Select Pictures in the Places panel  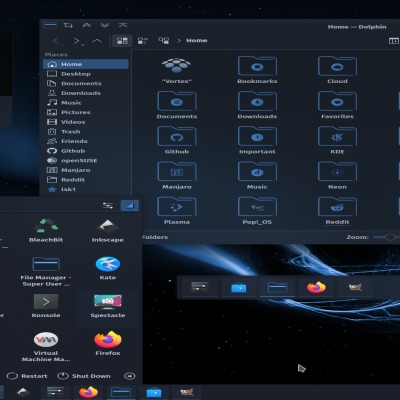pyautogui.click(x=86, y=112)
